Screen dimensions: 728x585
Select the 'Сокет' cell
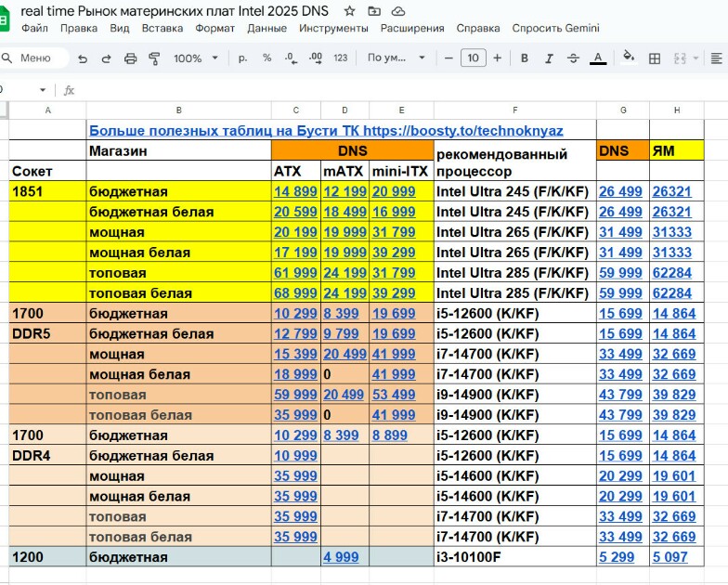pyautogui.click(x=47, y=171)
